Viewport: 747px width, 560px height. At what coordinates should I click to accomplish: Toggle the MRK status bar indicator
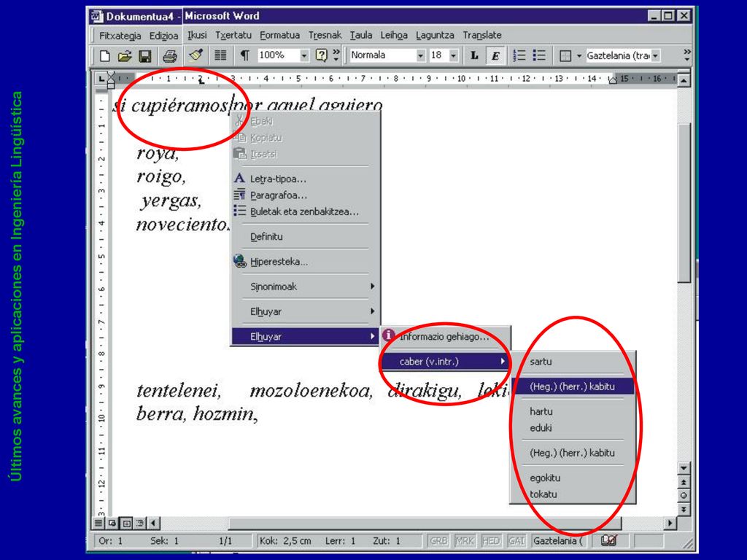pyautogui.click(x=465, y=541)
